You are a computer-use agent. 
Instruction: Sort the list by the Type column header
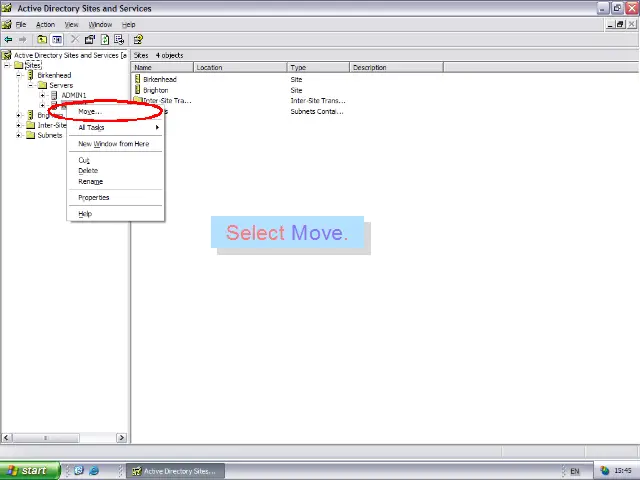(x=318, y=67)
